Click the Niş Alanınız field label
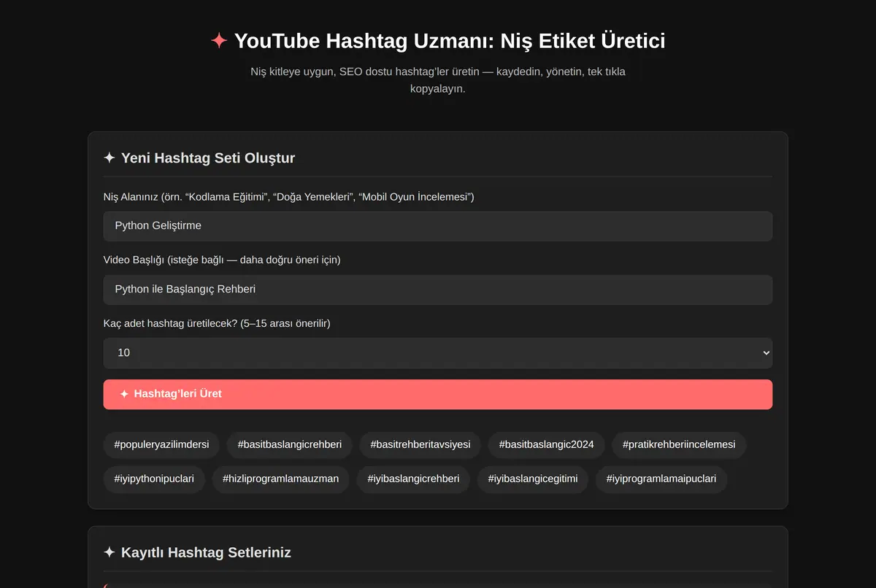 click(x=289, y=197)
